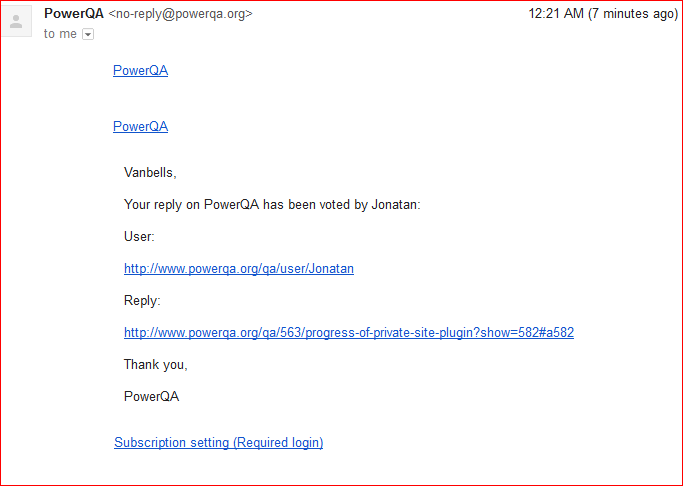This screenshot has width=683, height=486.
Task: Open the progress-of-private-site-plugin reply URL
Action: (x=348, y=332)
